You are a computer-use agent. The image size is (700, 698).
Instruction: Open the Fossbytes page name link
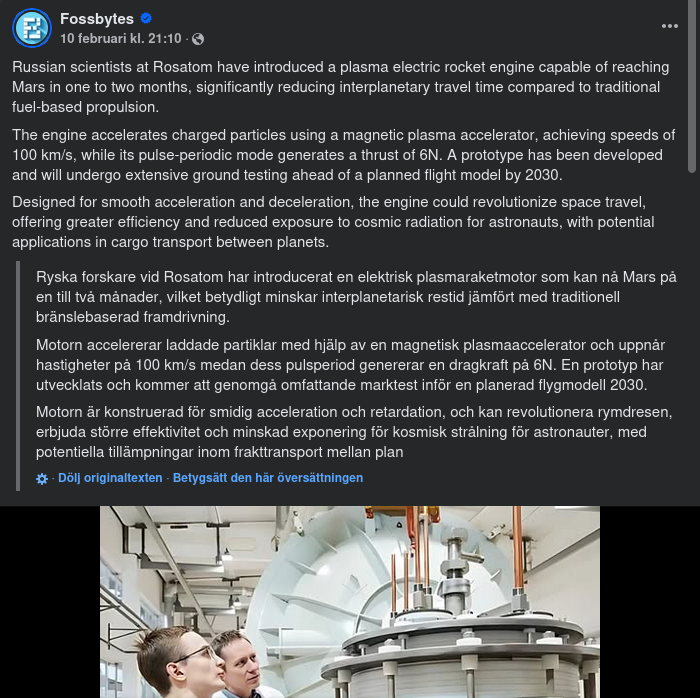pyautogui.click(x=97, y=19)
